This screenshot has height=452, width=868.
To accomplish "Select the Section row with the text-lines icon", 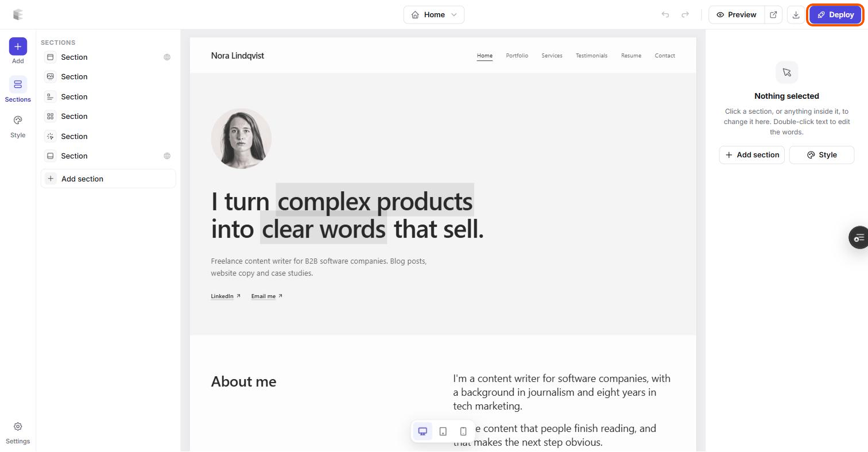I will coord(108,96).
